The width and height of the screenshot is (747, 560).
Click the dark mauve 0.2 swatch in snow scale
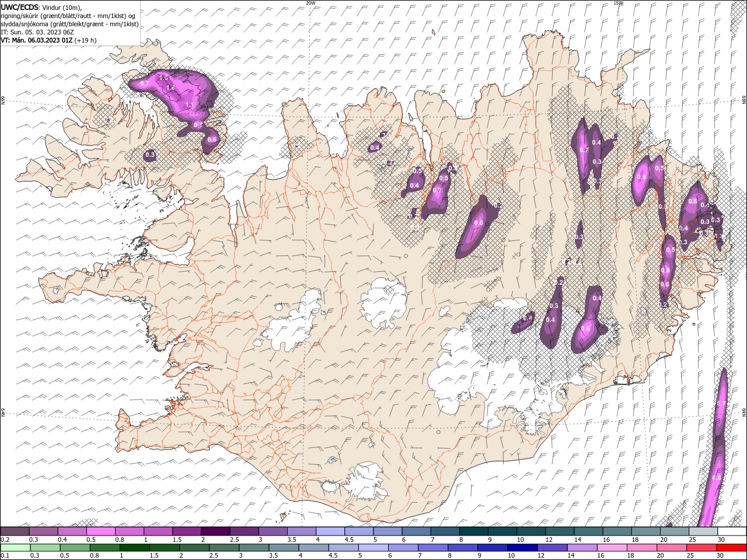(15, 531)
